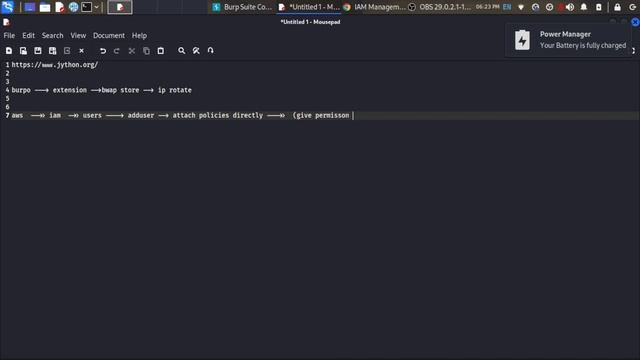The height and width of the screenshot is (360, 640).
Task: Open Find with the magnifier icon
Action: [x=182, y=51]
